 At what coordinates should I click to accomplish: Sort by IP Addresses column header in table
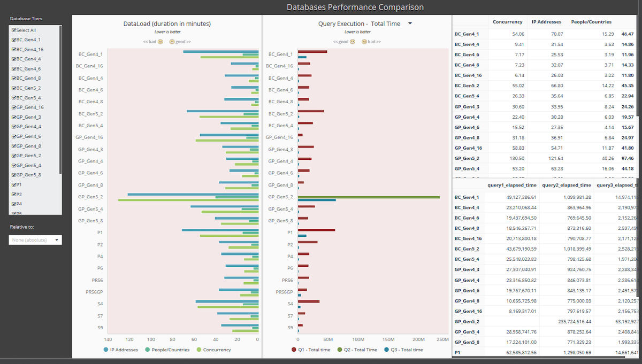coord(546,22)
